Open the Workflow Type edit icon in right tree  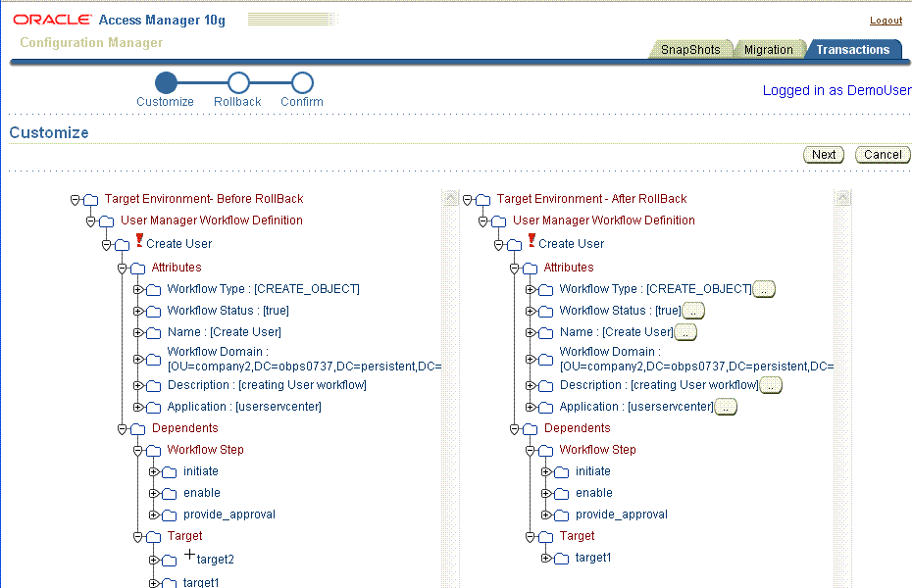click(764, 289)
